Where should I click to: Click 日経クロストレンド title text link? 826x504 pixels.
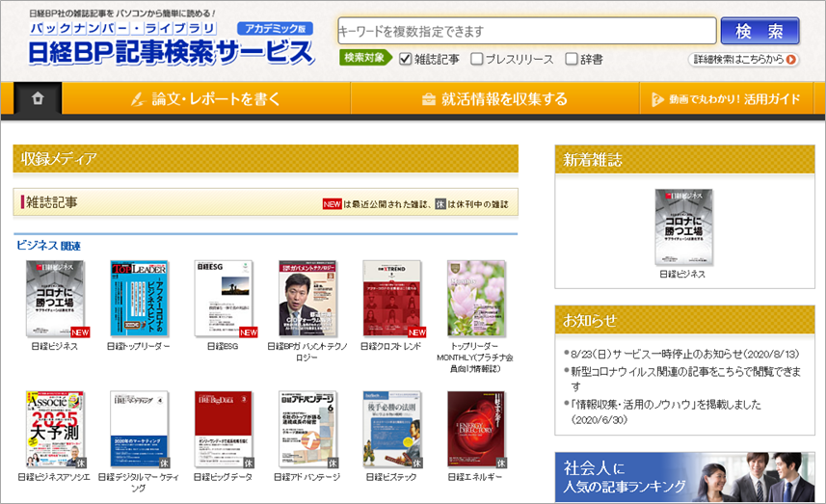(391, 346)
